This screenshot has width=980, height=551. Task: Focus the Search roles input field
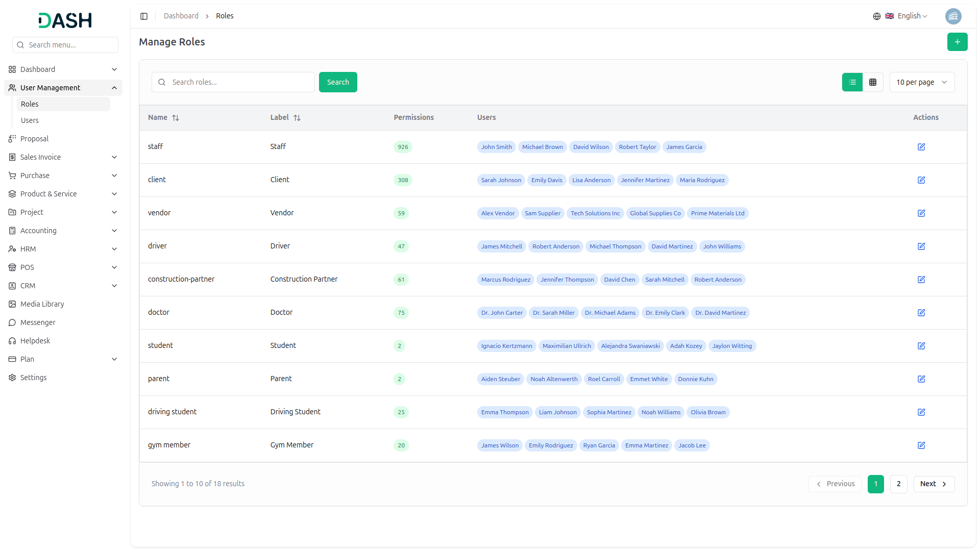tap(240, 82)
